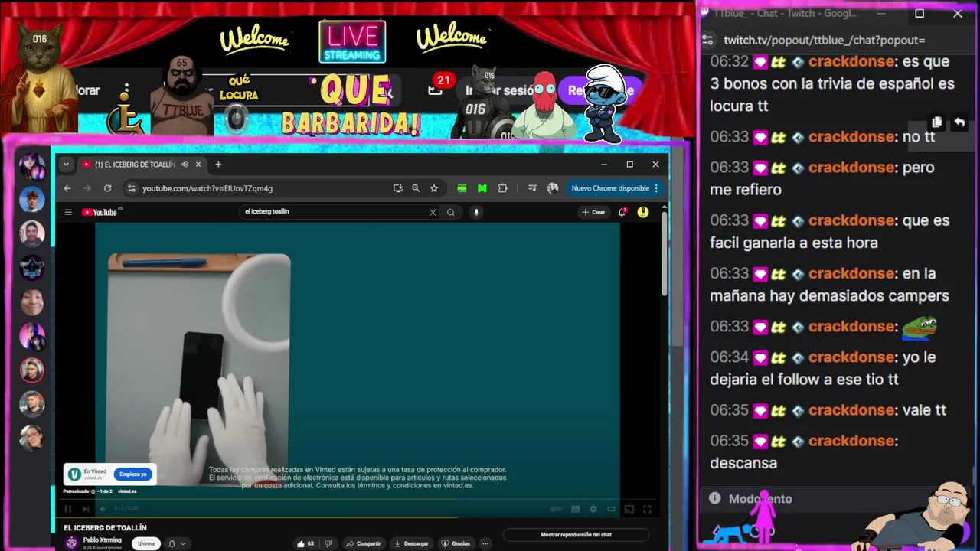
Task: Mute the tab via the speaker icon
Action: [x=185, y=165]
